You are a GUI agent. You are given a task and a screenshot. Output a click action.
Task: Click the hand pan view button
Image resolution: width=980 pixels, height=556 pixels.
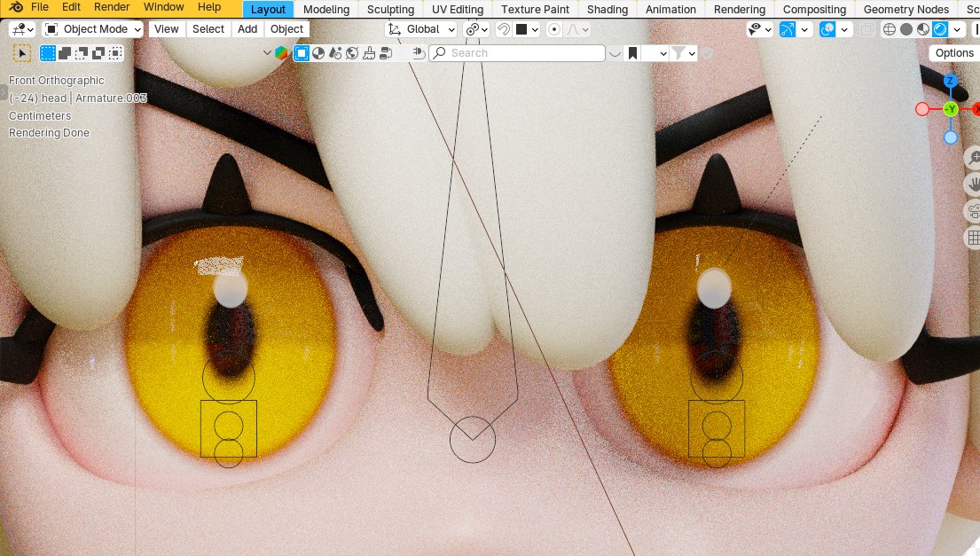pos(974,184)
